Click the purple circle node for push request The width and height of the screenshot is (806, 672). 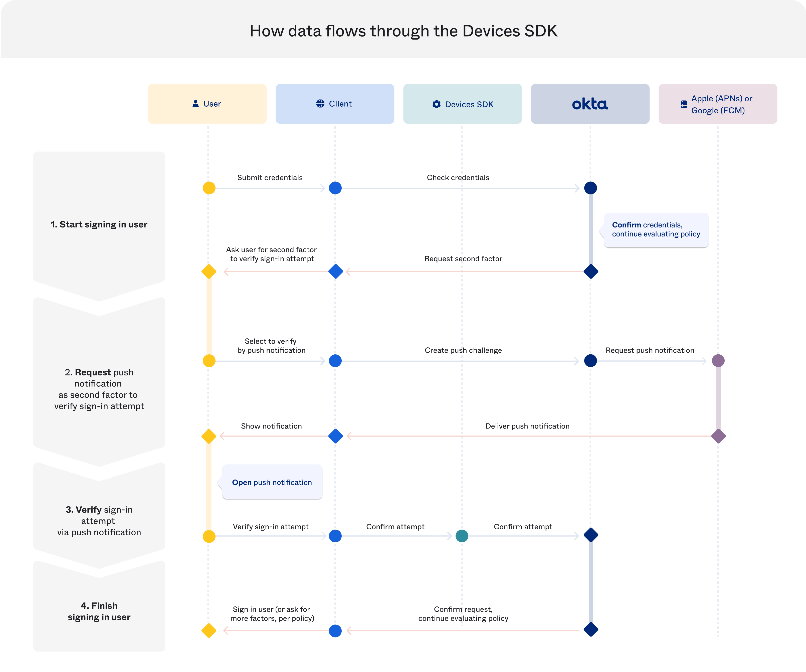[718, 361]
